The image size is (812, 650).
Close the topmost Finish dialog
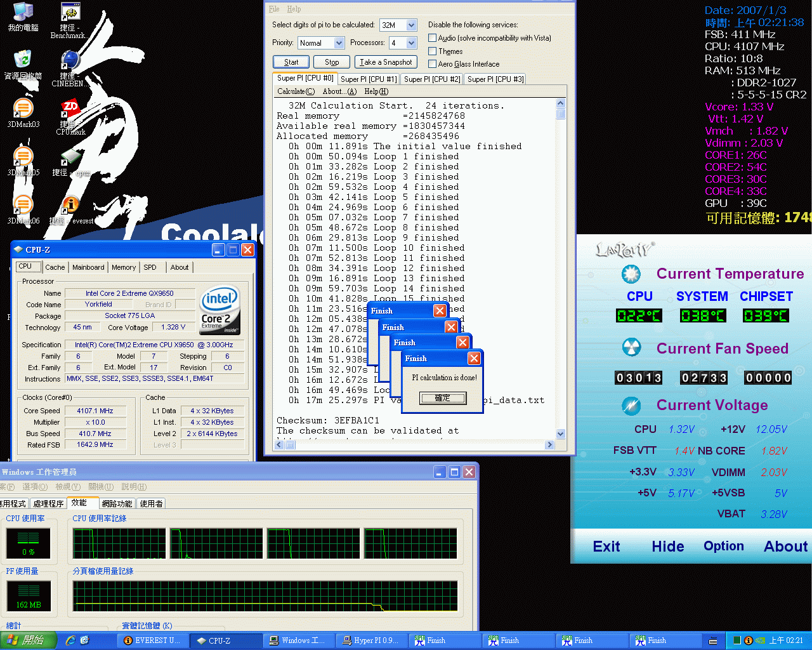(x=474, y=359)
